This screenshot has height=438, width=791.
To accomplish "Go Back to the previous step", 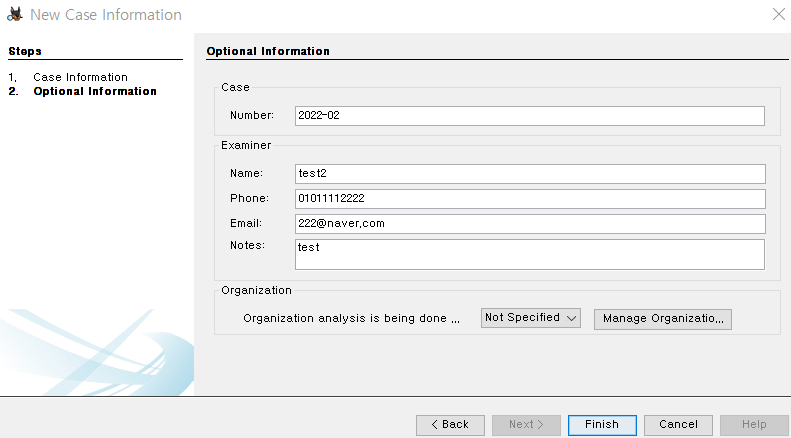I will (x=450, y=425).
